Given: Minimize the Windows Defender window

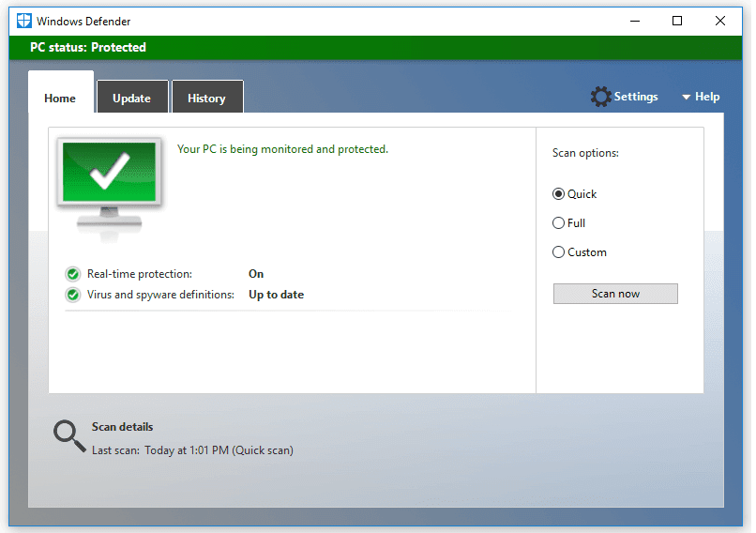Looking at the screenshot, I should [635, 22].
